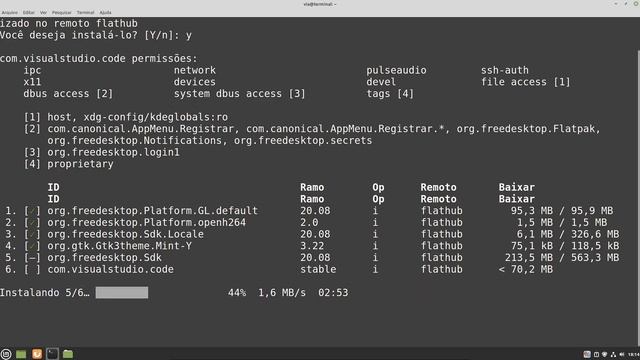
Task: Click the 'ssh-auth' permission
Action: point(504,70)
